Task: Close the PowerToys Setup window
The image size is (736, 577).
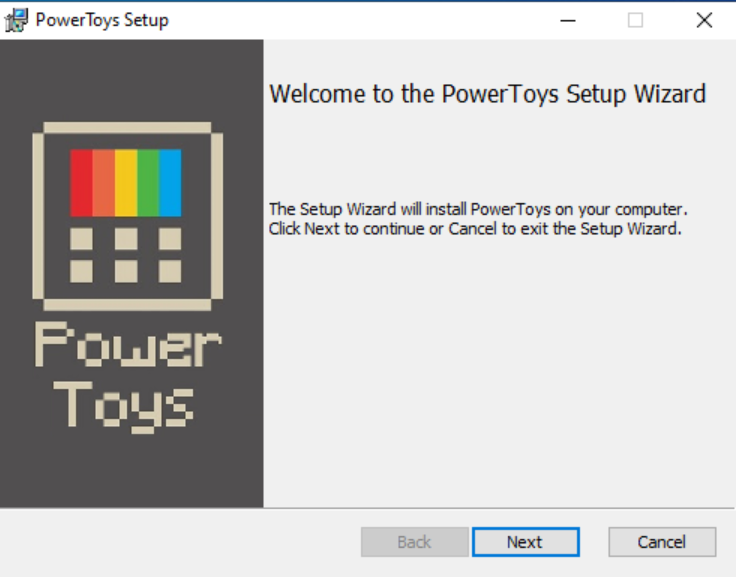Action: (x=704, y=20)
